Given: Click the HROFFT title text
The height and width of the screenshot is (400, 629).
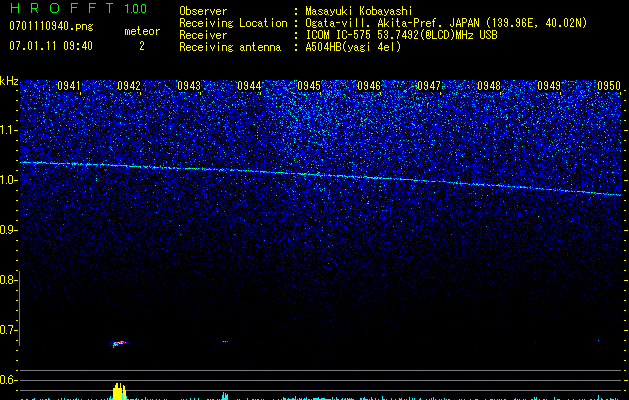Looking at the screenshot, I should (x=62, y=8).
